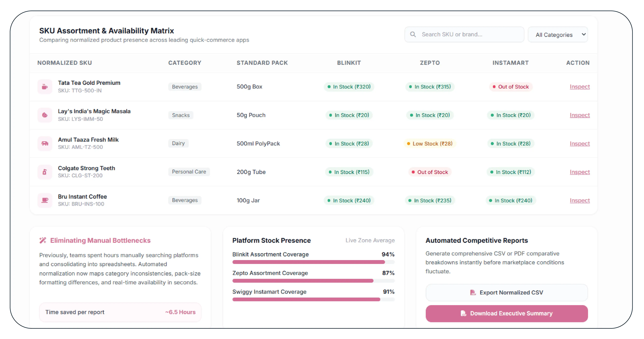Click the Amul Taaza Fresh Milk product icon
Image resolution: width=644 pixels, height=339 pixels.
pyautogui.click(x=45, y=143)
